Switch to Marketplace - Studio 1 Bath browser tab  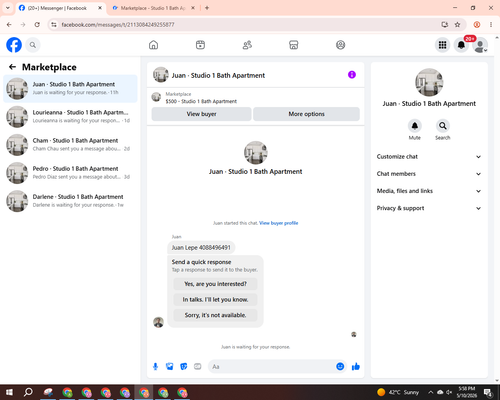(x=153, y=8)
